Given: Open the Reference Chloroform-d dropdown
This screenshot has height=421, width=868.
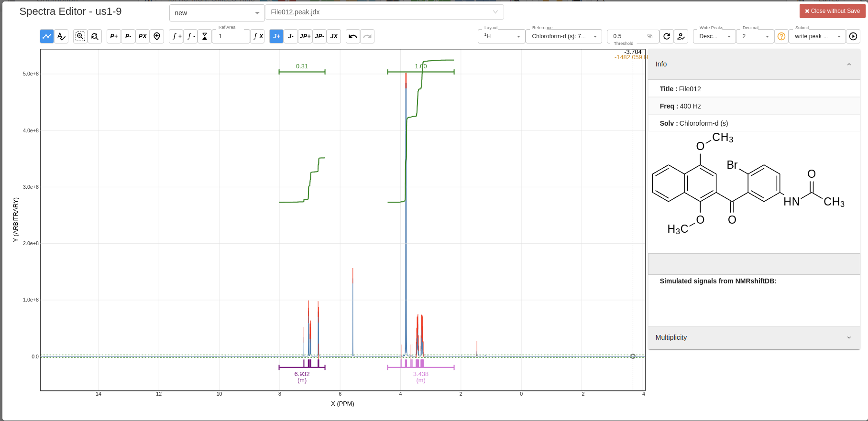Looking at the screenshot, I should pos(564,36).
